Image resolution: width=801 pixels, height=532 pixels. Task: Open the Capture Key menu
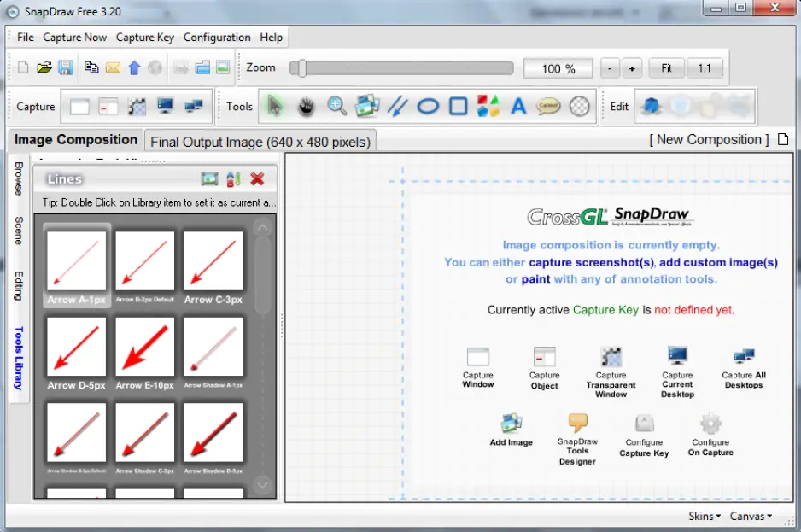pos(145,38)
